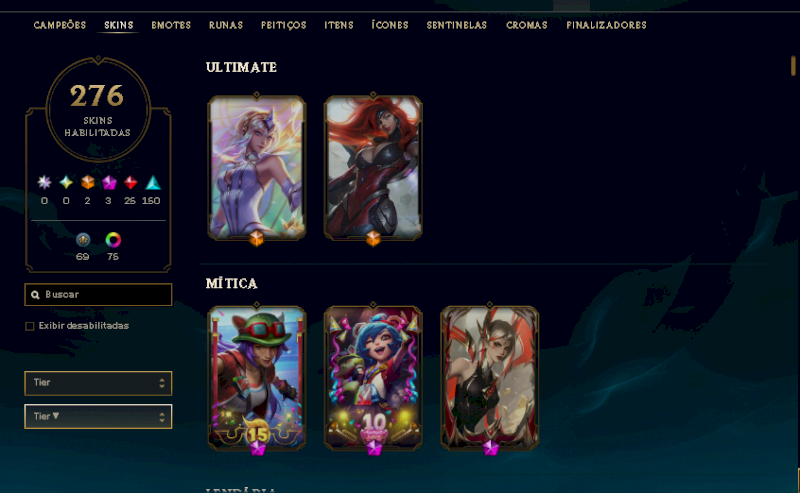This screenshot has width=800, height=493.
Task: Click the rainbow chroma ring icon
Action: coord(113,239)
